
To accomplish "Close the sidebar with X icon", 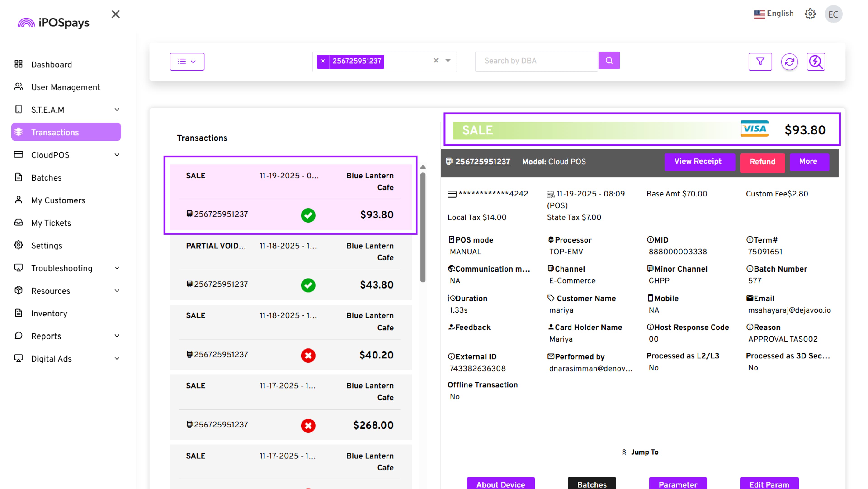I will pos(116,14).
